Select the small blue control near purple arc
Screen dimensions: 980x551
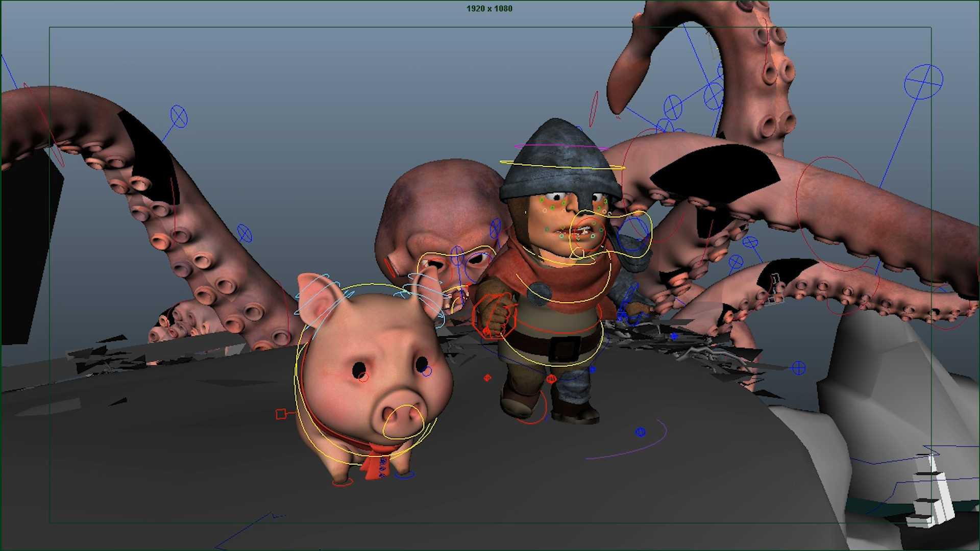click(641, 432)
